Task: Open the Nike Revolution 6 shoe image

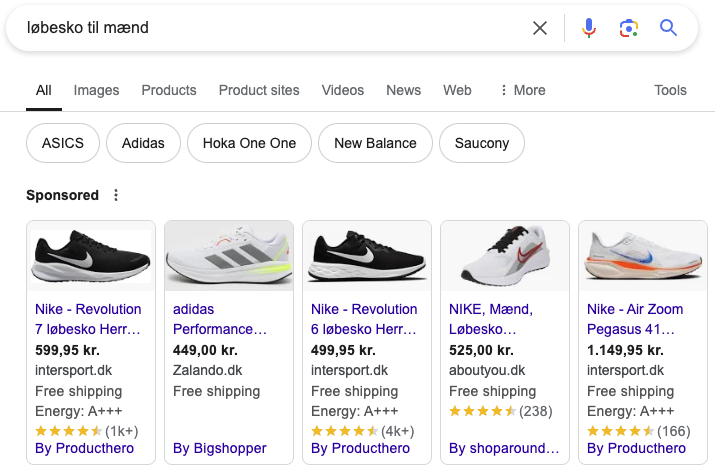Action: point(367,256)
